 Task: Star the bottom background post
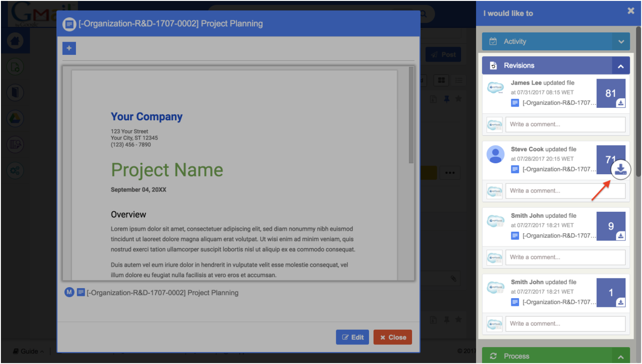(x=458, y=319)
